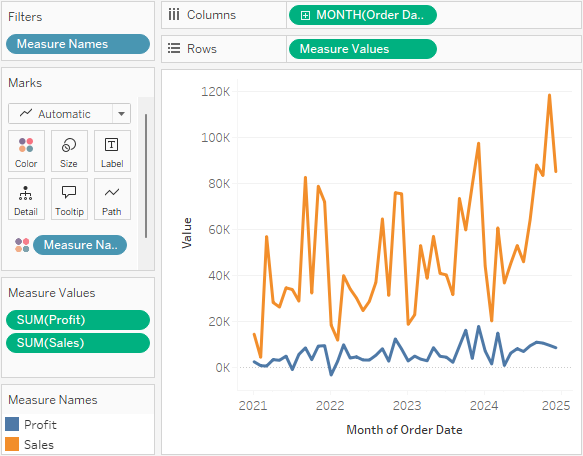The width and height of the screenshot is (583, 456).
Task: Click the Columns shelf icon
Action: [x=174, y=15]
